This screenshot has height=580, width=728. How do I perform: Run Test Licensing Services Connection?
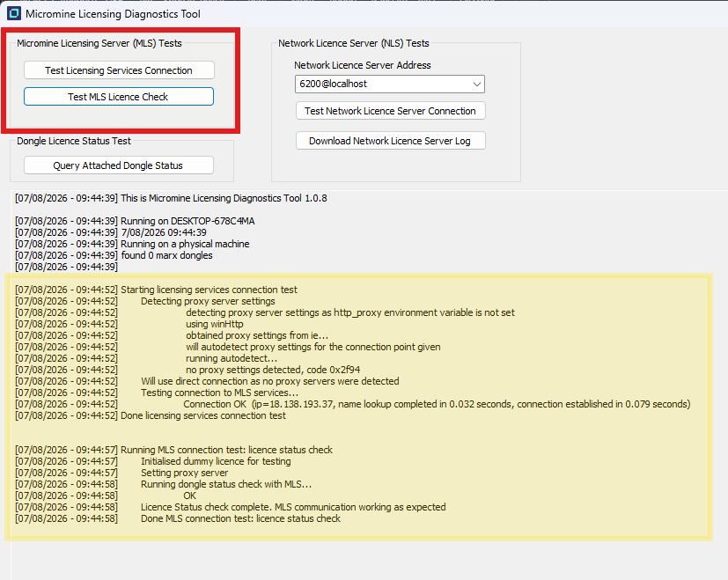click(x=119, y=70)
